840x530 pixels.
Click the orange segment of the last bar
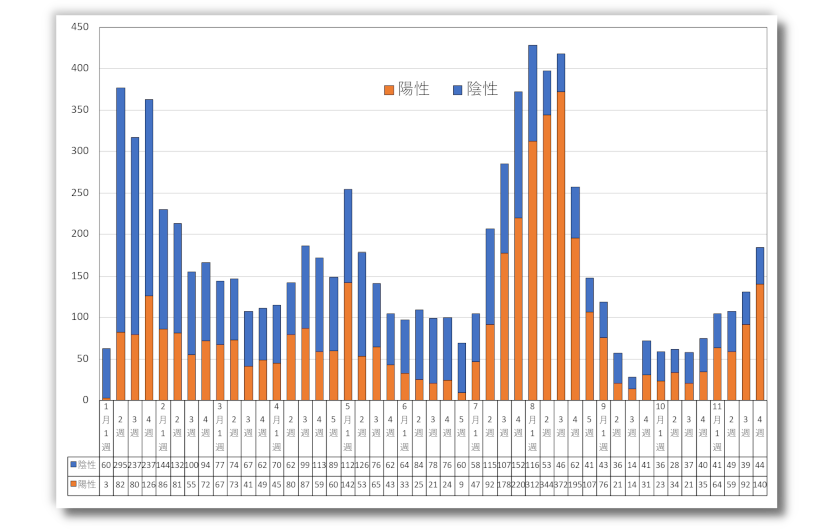click(760, 342)
